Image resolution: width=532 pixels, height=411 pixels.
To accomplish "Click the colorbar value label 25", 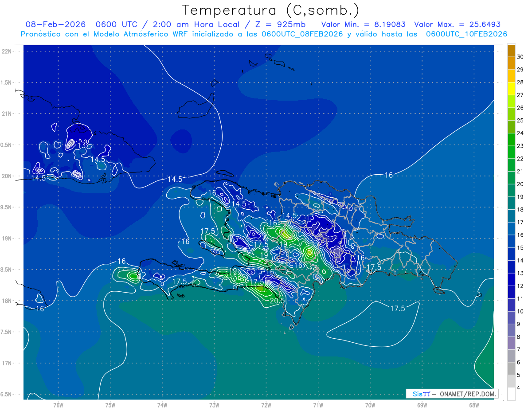I will pos(520,120).
